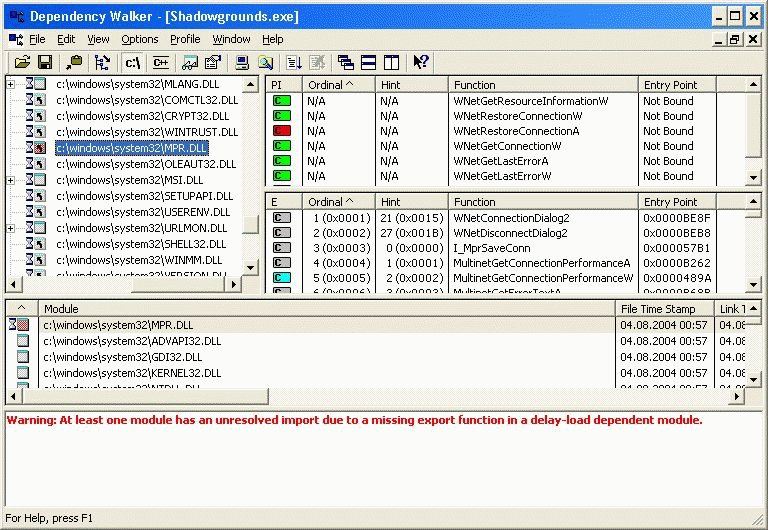Select highlighted MPR.DLL tree item

pyautogui.click(x=132, y=148)
